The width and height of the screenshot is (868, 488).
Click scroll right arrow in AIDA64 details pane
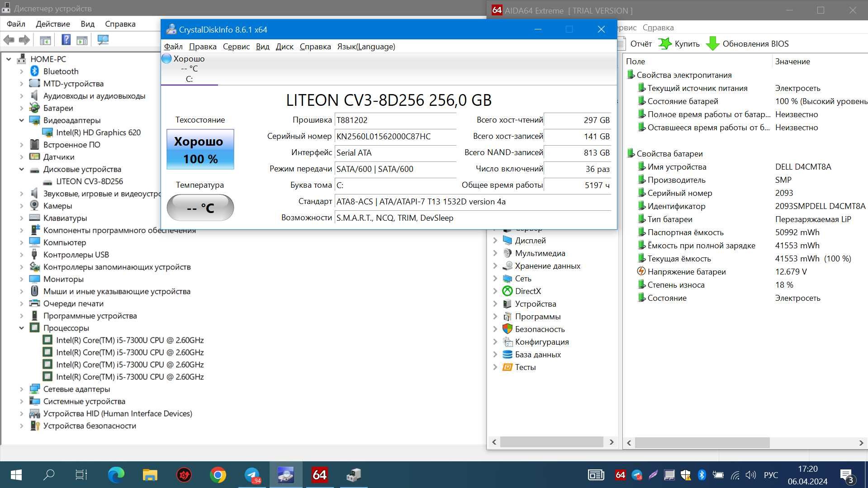tap(861, 443)
